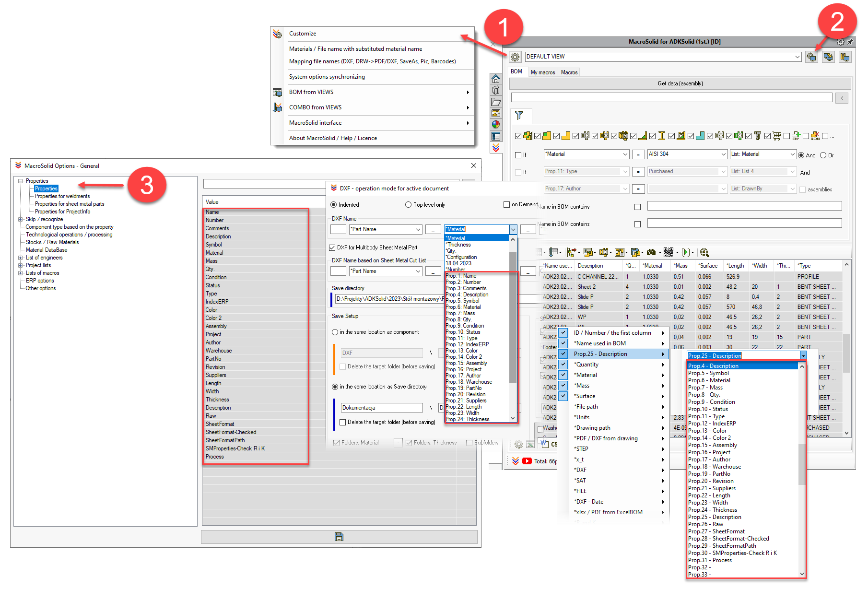Expand the Skip / recognize tree node
Screen dimensions: 868x589
pyautogui.click(x=21, y=219)
